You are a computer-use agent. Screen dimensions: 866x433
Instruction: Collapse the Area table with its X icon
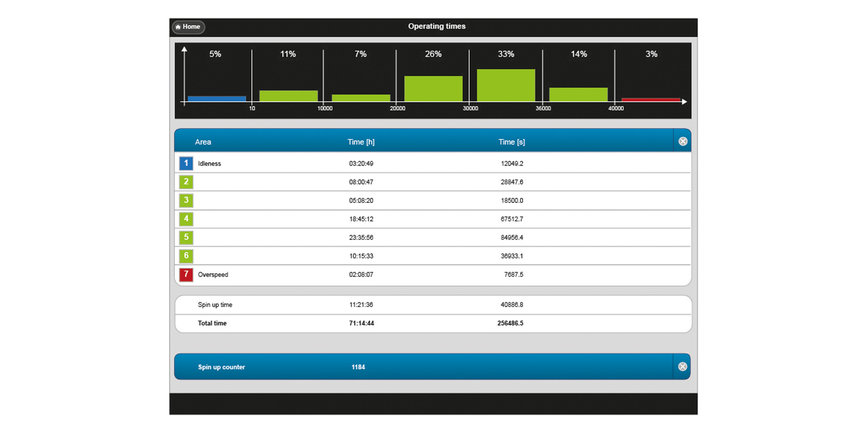click(683, 141)
